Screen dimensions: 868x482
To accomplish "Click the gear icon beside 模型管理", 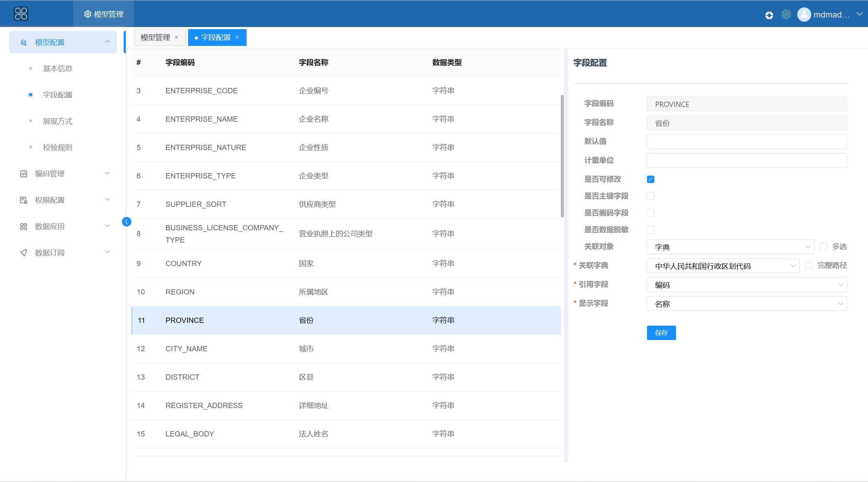I will [x=88, y=14].
